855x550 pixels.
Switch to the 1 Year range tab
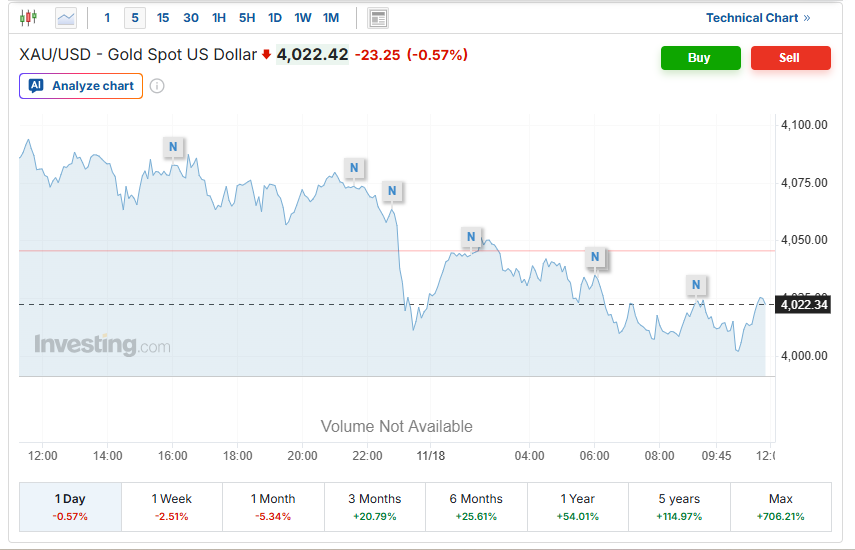pos(577,506)
